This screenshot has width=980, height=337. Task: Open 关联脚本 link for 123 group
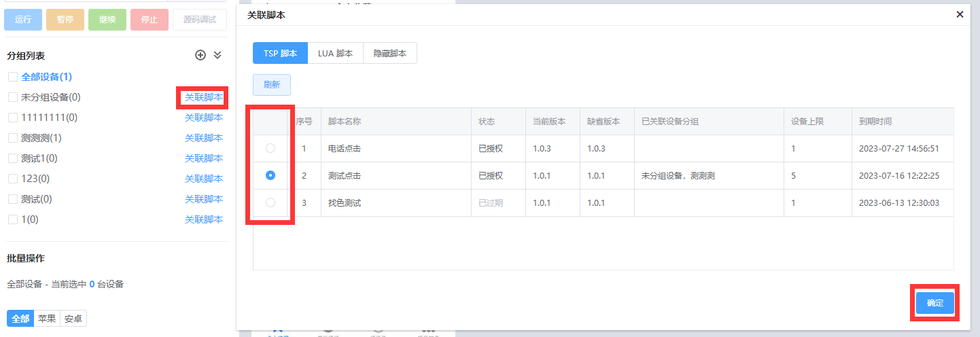coord(204,179)
